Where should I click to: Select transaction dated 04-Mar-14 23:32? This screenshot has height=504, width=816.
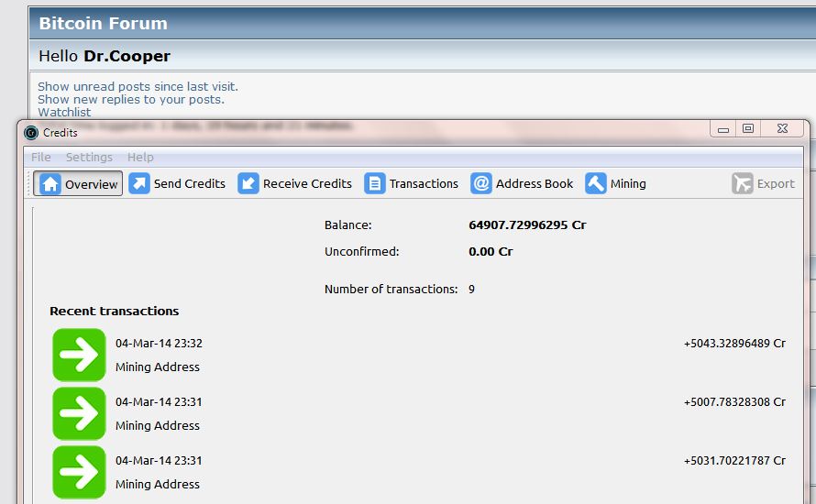tap(159, 344)
